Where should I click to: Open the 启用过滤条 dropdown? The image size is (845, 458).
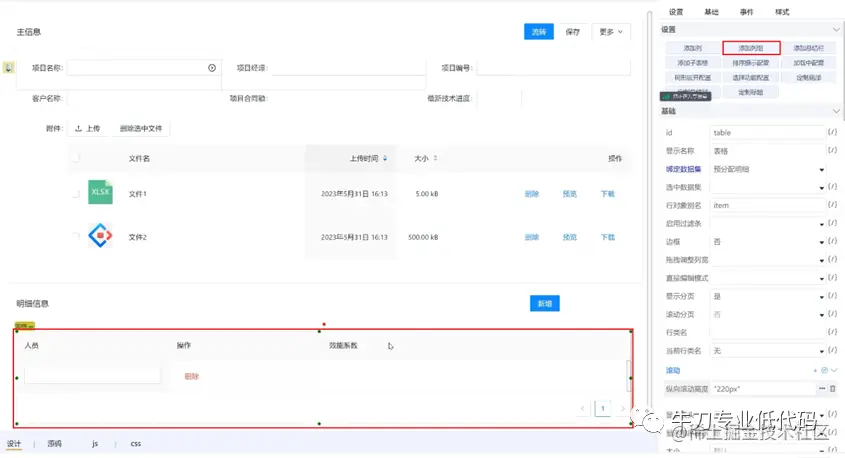[x=767, y=224]
